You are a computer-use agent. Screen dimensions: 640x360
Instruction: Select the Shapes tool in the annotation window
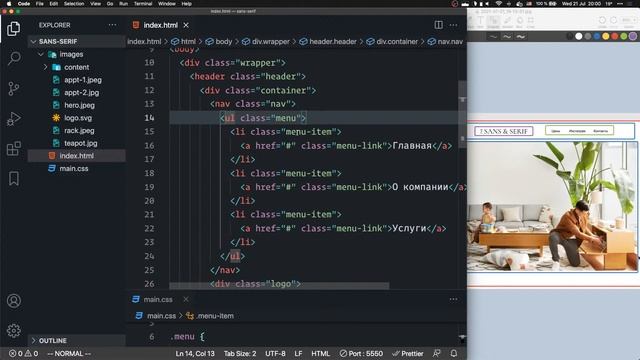pos(493,22)
